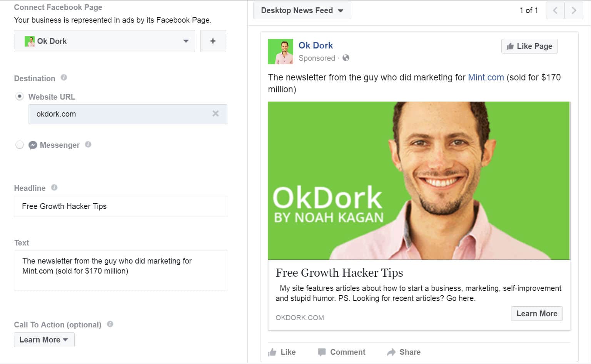Open the Messenger destination icon
591x364 pixels.
(33, 145)
